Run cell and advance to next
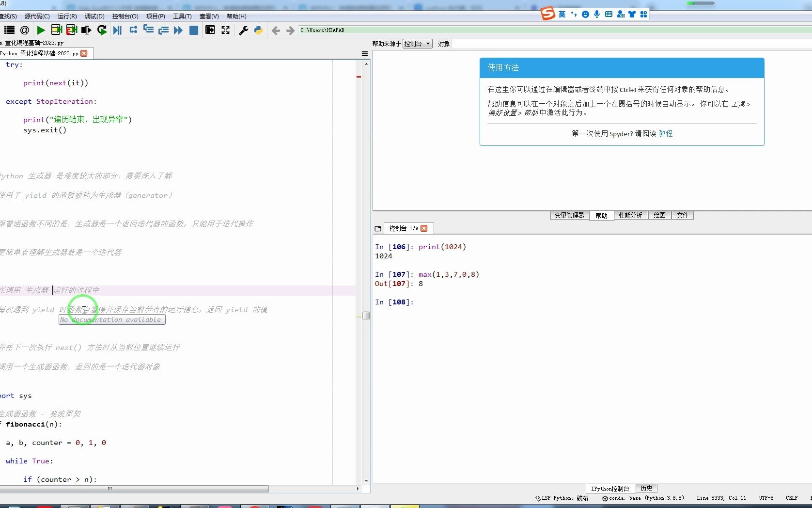 click(72, 30)
